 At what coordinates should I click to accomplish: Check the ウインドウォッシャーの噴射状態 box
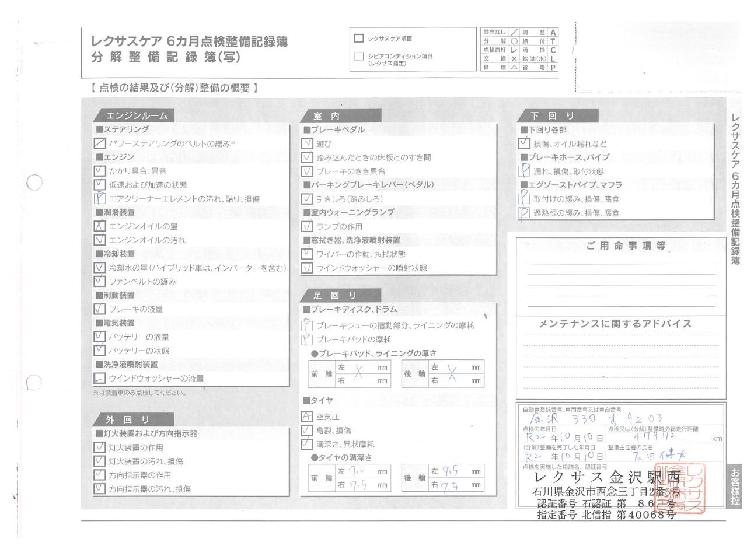coord(308,268)
